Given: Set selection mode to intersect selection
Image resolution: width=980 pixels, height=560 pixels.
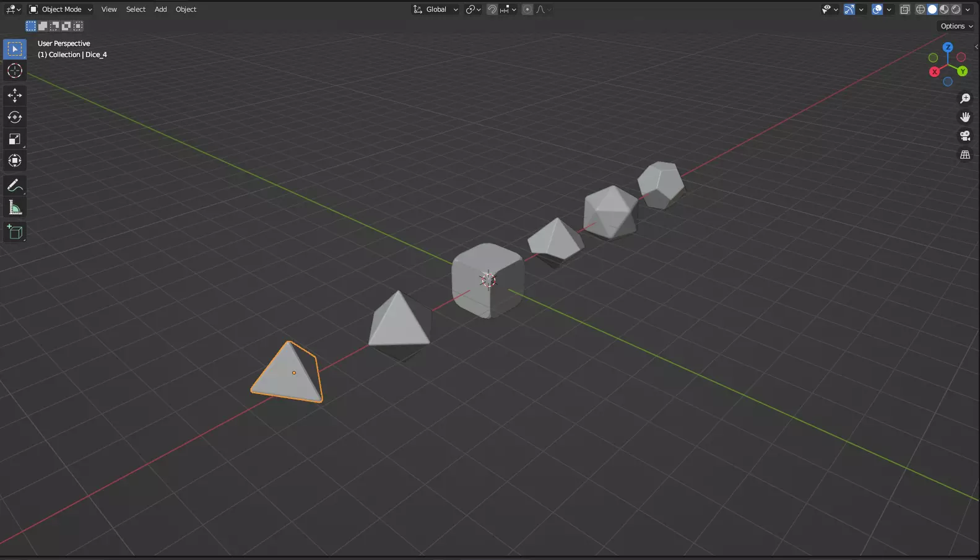Looking at the screenshot, I should pyautogui.click(x=78, y=26).
